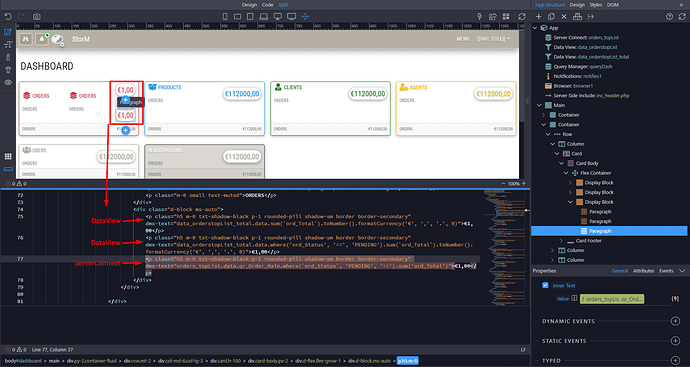Add a new Static Events entry
690x367 pixels.
coord(675,341)
